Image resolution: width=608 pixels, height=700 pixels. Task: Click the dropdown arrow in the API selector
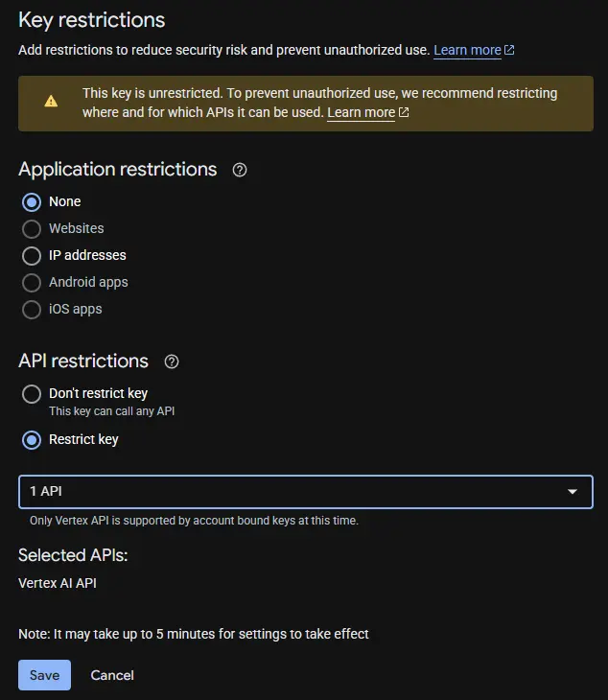pyautogui.click(x=573, y=492)
